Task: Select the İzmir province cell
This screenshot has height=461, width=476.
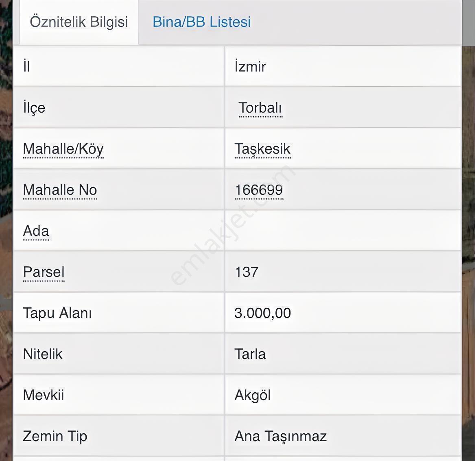Action: click(x=343, y=66)
